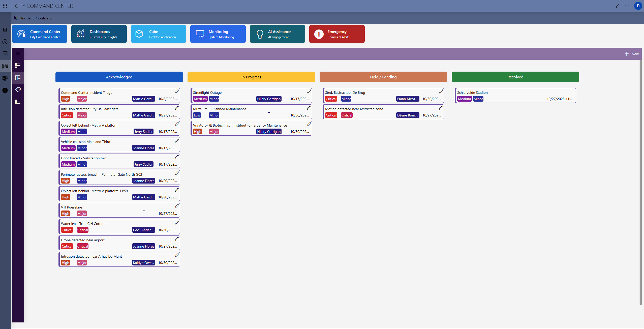Screen dimensions: 644x329
Task: Open the AI Assistance tile
Action: click(277, 34)
